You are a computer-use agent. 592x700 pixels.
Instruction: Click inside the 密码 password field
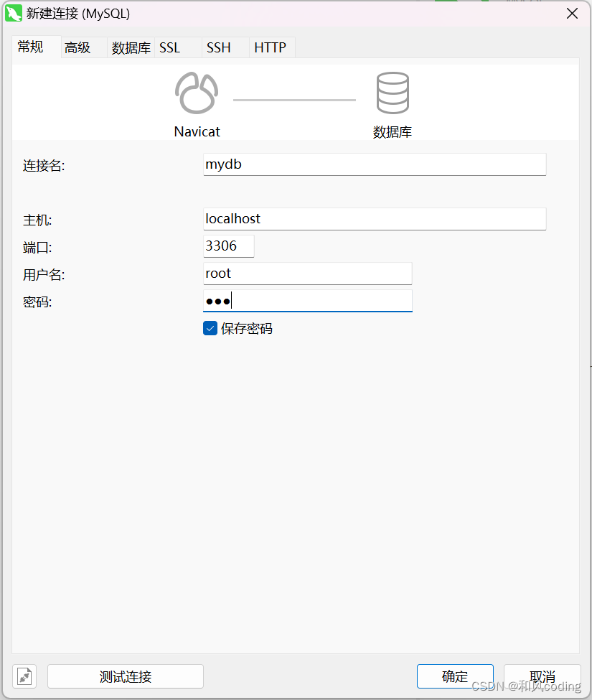pos(307,300)
